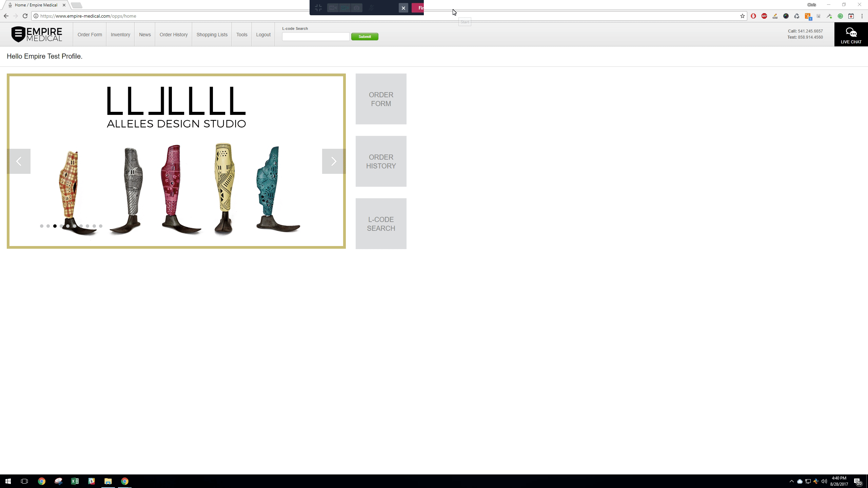Click the Alleles Design Studio slide image
The height and width of the screenshot is (488, 868).
coord(176,161)
